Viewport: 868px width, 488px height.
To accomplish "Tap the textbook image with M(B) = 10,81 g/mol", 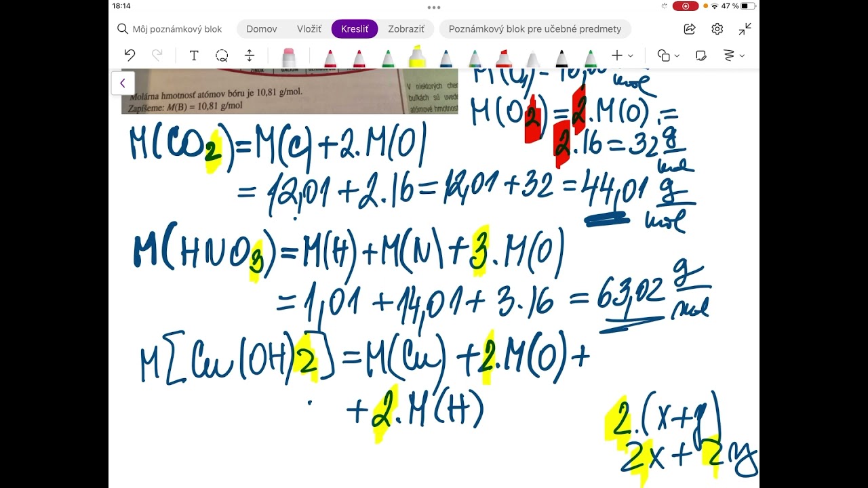I will 290,91.
